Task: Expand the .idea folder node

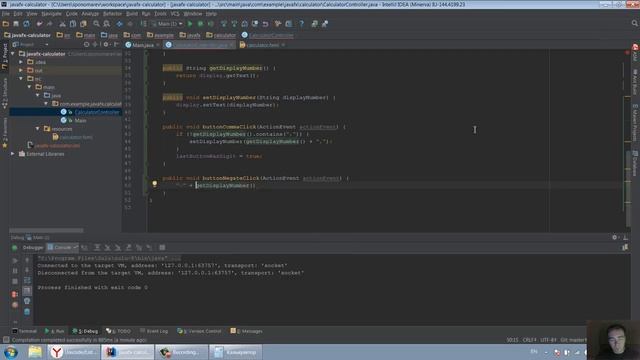Action: [21, 62]
